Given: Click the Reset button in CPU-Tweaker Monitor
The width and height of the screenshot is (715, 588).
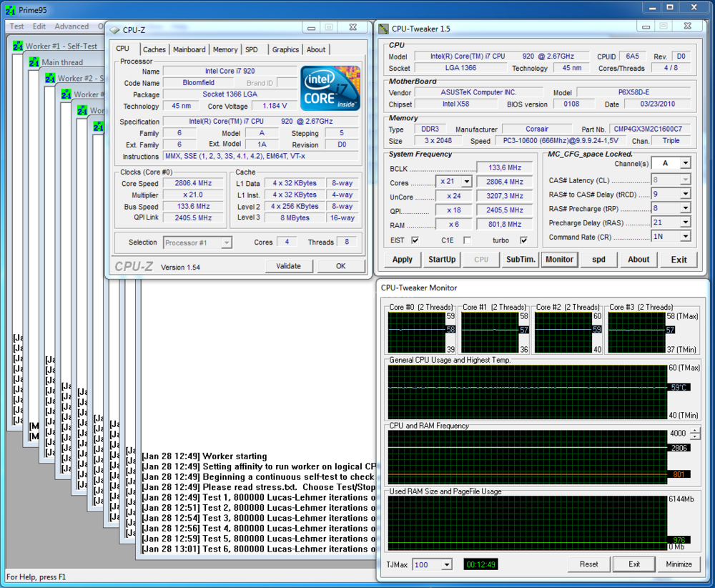Looking at the screenshot, I should tap(588, 564).
